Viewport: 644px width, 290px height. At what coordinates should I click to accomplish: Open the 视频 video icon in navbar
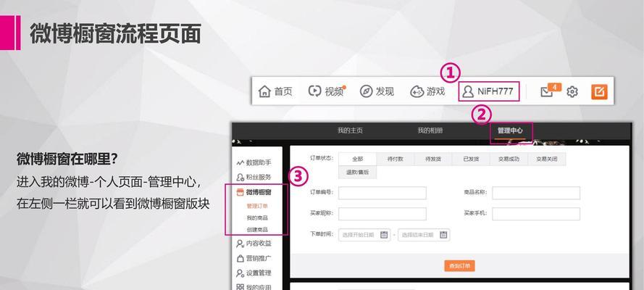click(314, 91)
